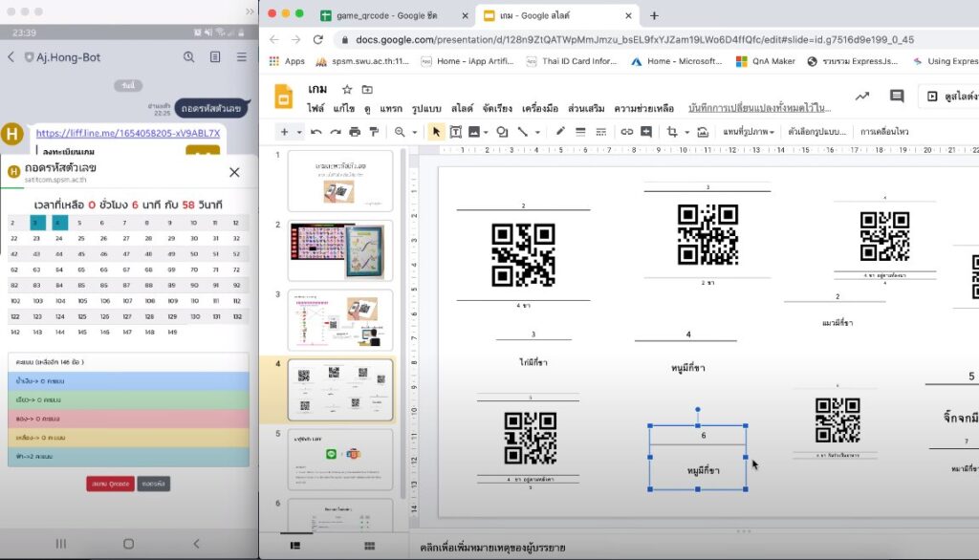Choose the select cursor tool
The width and height of the screenshot is (979, 560).
click(x=436, y=132)
